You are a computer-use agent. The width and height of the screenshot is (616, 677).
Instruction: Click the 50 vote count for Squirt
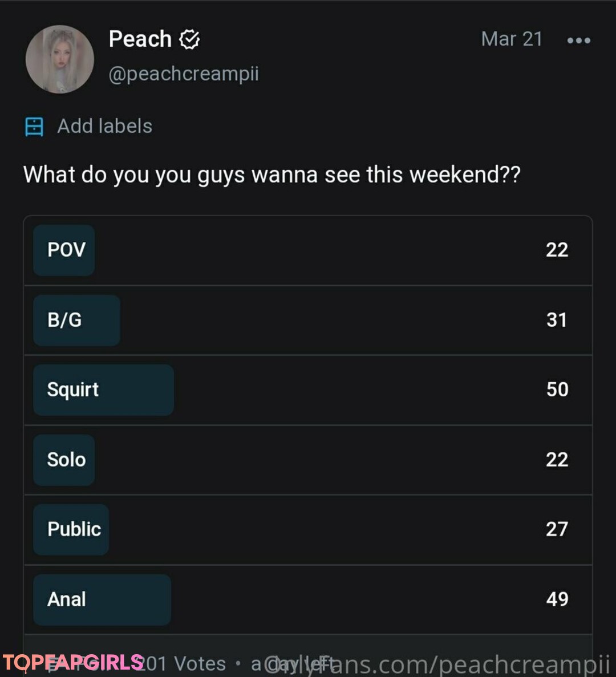click(x=557, y=390)
